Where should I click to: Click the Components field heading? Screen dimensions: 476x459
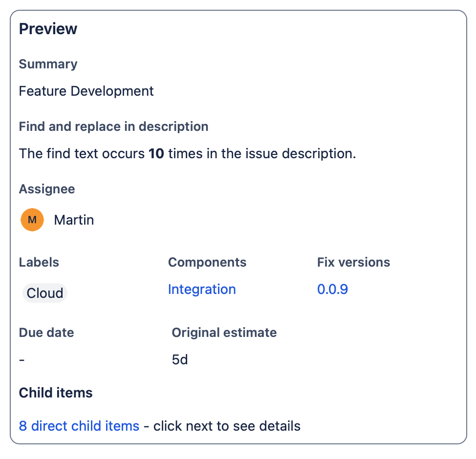[x=207, y=262]
